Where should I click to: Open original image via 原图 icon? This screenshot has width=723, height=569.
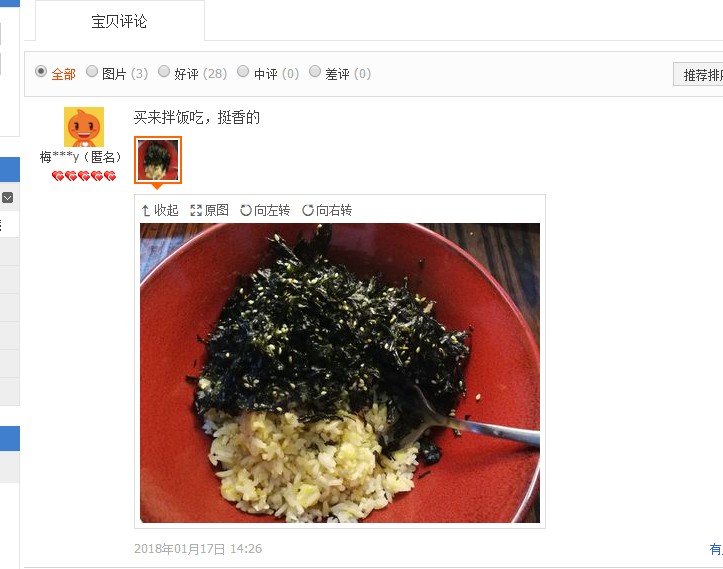[x=196, y=211]
